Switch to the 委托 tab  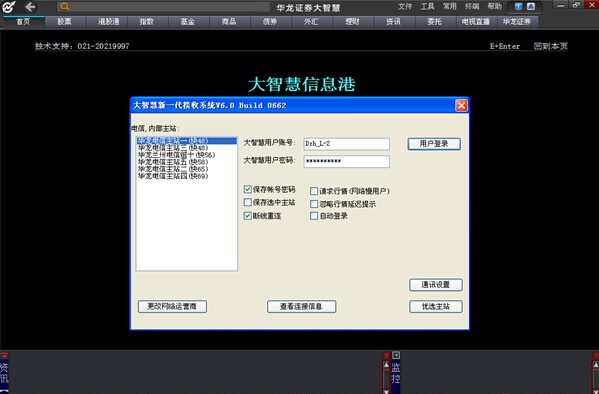[434, 22]
